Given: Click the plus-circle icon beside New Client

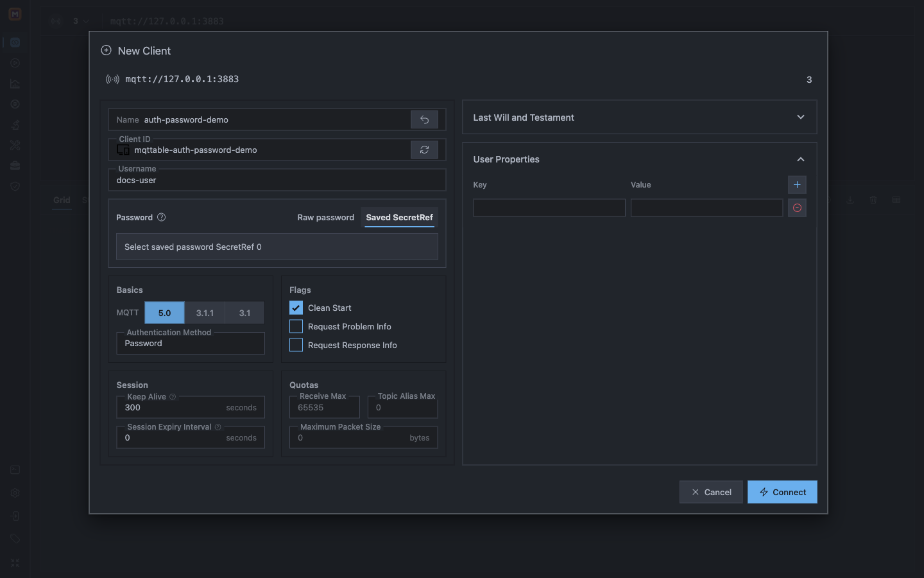Looking at the screenshot, I should pos(107,50).
